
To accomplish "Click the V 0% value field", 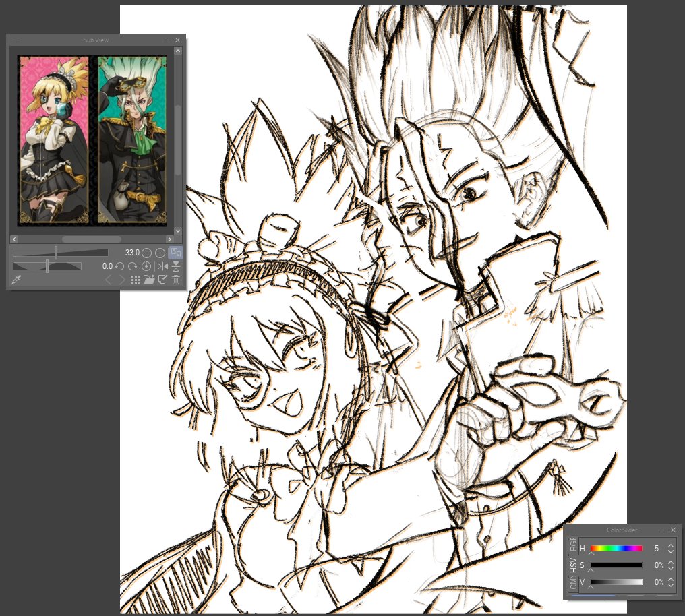I will [x=659, y=582].
